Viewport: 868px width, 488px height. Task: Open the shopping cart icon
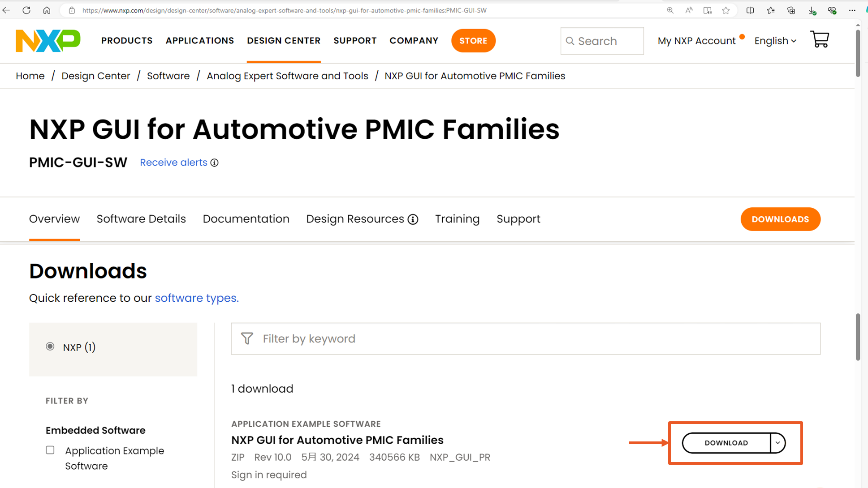[820, 40]
